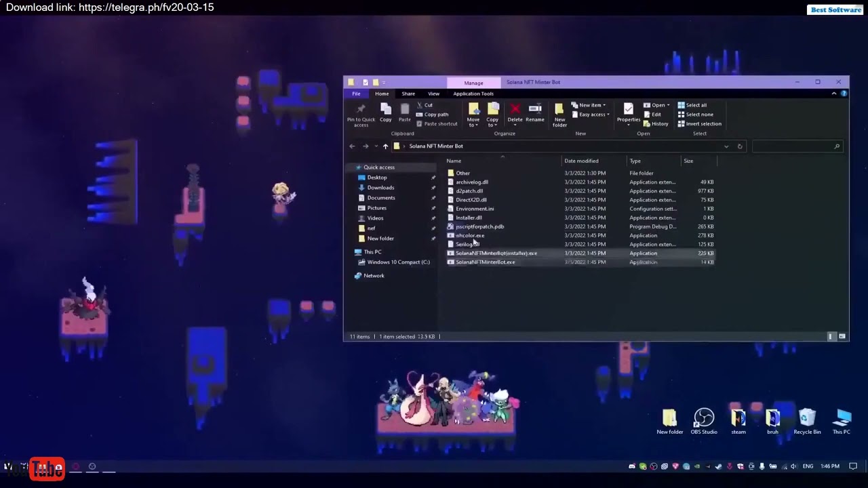
Task: Switch to the Share ribbon tab
Action: pyautogui.click(x=408, y=94)
